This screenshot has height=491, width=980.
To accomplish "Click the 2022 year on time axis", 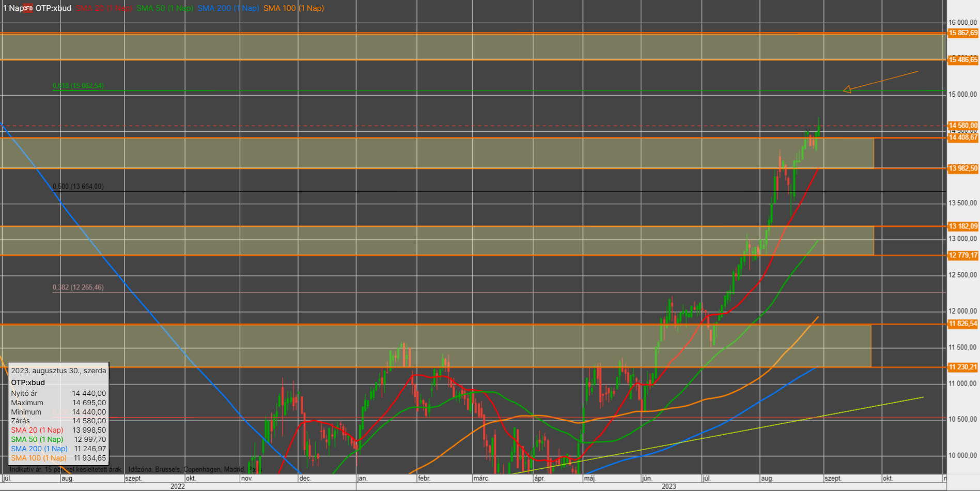I will point(178,486).
